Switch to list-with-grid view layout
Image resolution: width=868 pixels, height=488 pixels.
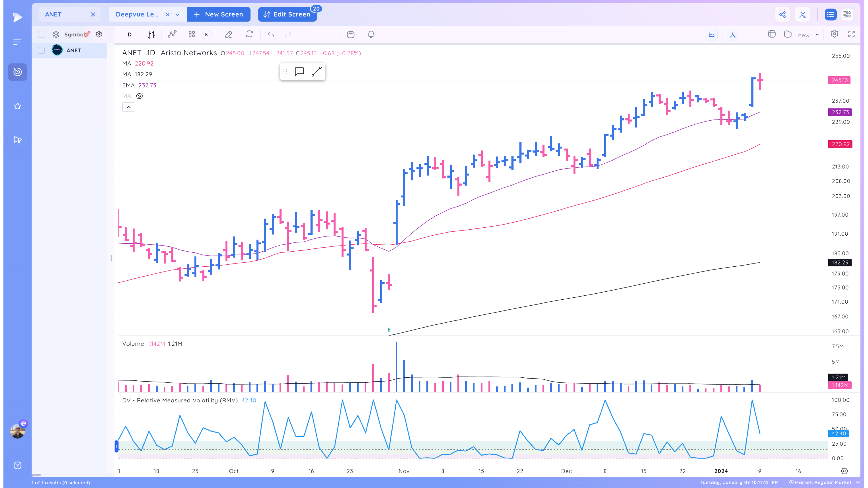[x=847, y=14]
